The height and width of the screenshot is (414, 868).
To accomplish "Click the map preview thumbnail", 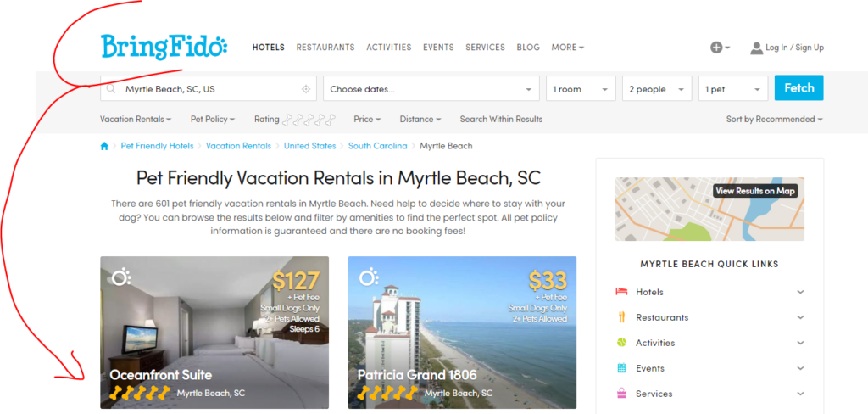I will point(709,209).
